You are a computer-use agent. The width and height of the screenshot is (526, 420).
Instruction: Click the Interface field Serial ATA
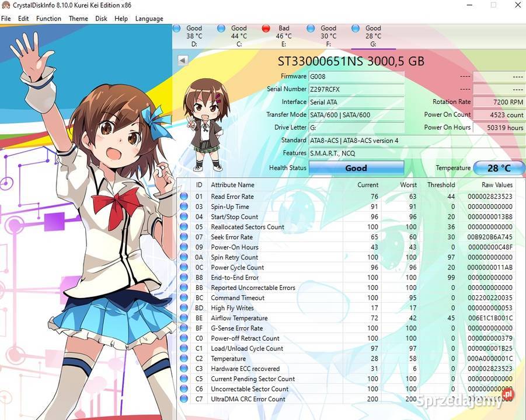[x=356, y=102]
